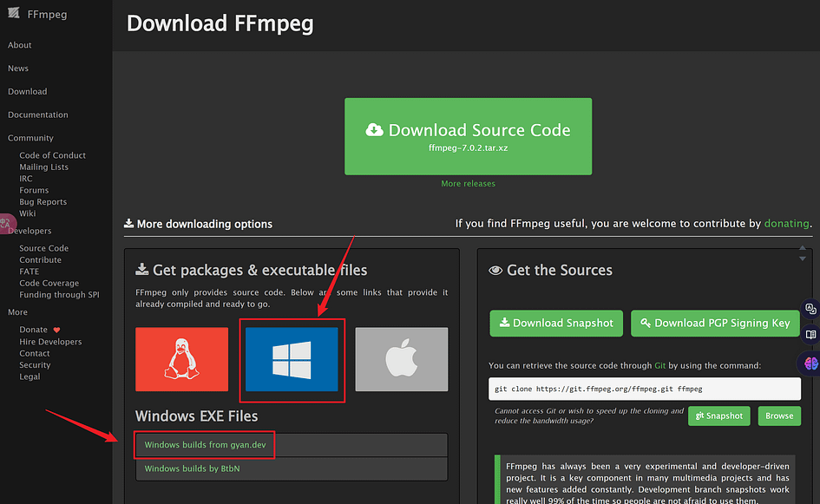Click the 'Windows EXE Files' heading
This screenshot has height=504, width=820.
pyautogui.click(x=197, y=416)
